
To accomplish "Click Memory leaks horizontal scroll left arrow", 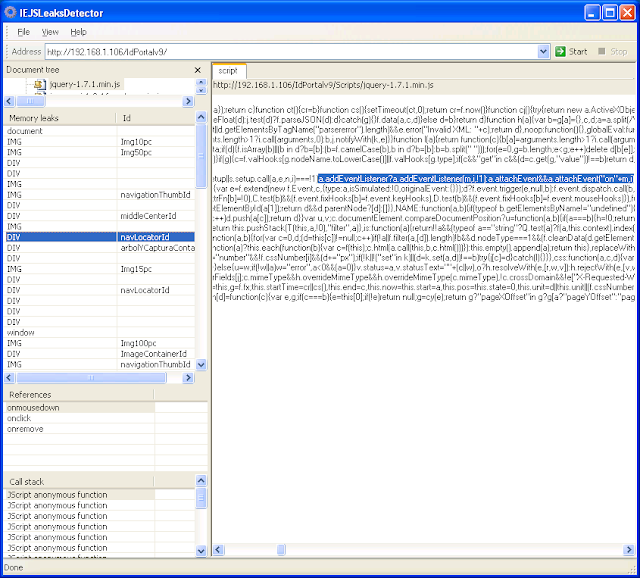I will click(9, 378).
